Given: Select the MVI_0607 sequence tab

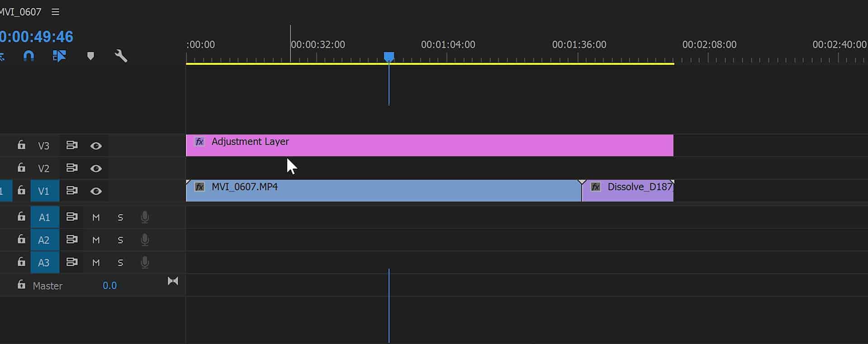Looking at the screenshot, I should [20, 12].
